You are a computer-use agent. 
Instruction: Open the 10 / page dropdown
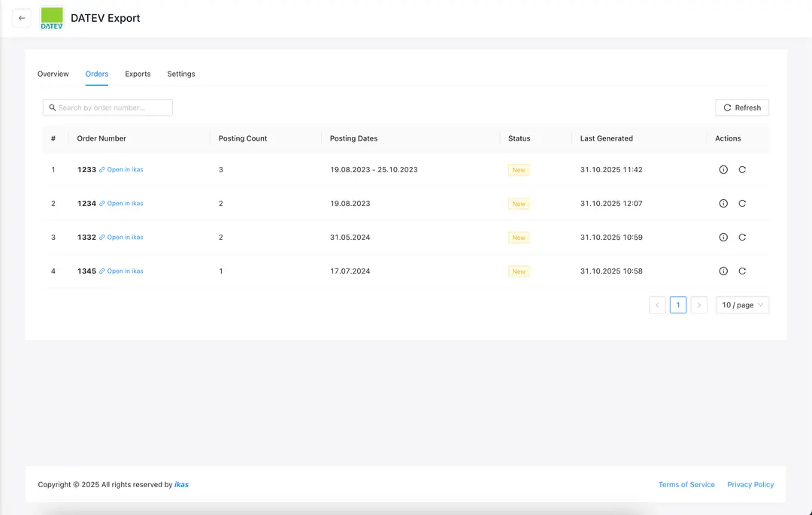tap(742, 305)
